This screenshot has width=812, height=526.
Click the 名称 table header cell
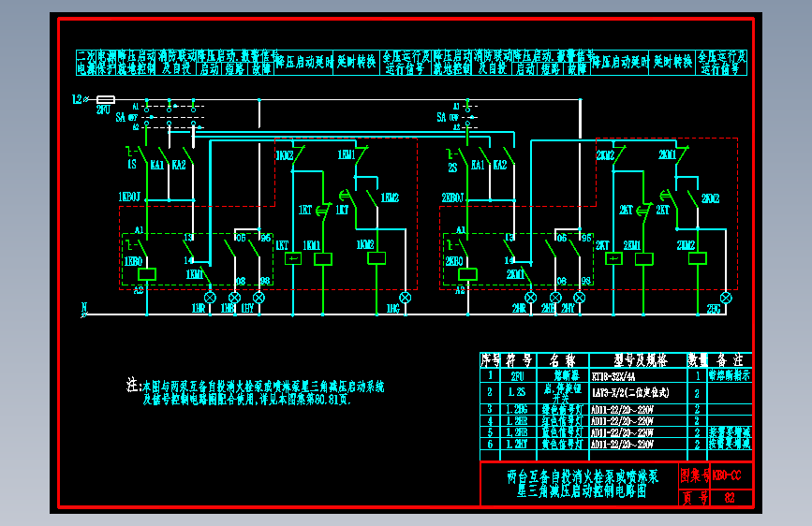tap(563, 359)
